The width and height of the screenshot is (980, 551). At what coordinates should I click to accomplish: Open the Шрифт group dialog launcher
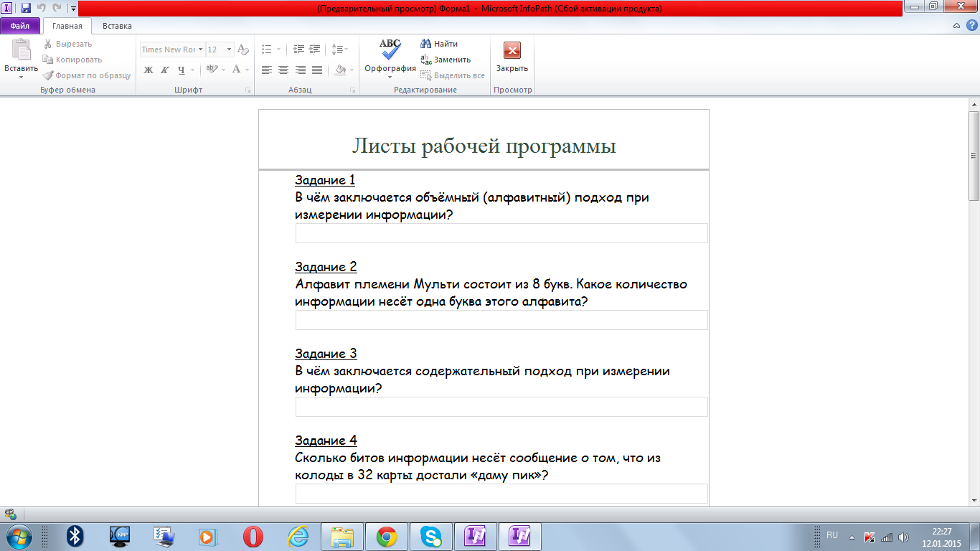(x=248, y=90)
